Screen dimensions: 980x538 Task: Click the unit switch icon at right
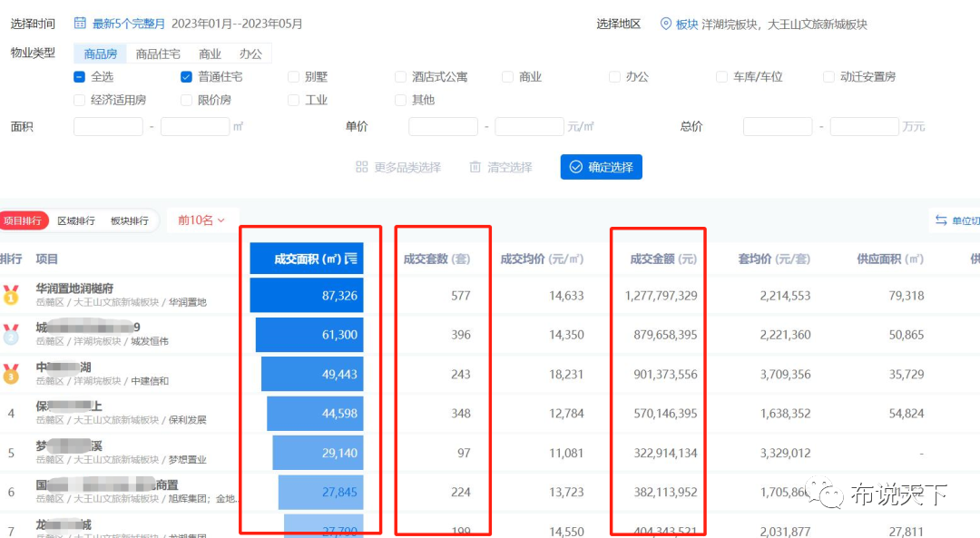941,220
